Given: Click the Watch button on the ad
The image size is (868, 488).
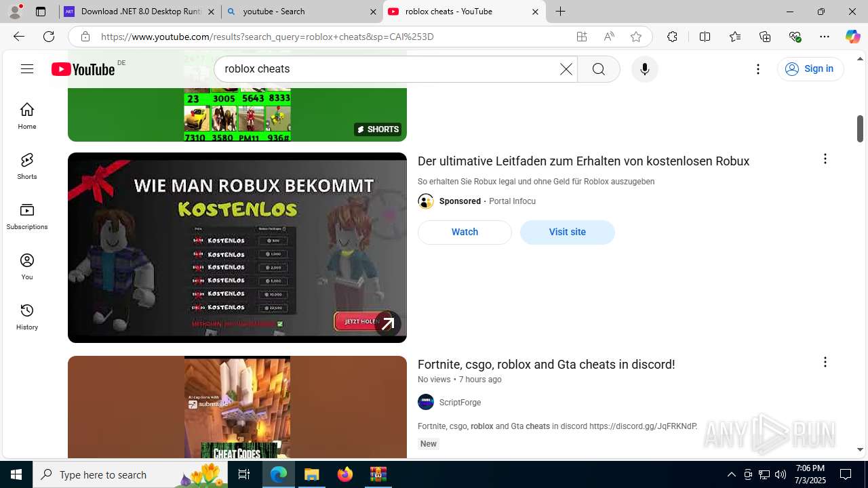Looking at the screenshot, I should [x=465, y=232].
